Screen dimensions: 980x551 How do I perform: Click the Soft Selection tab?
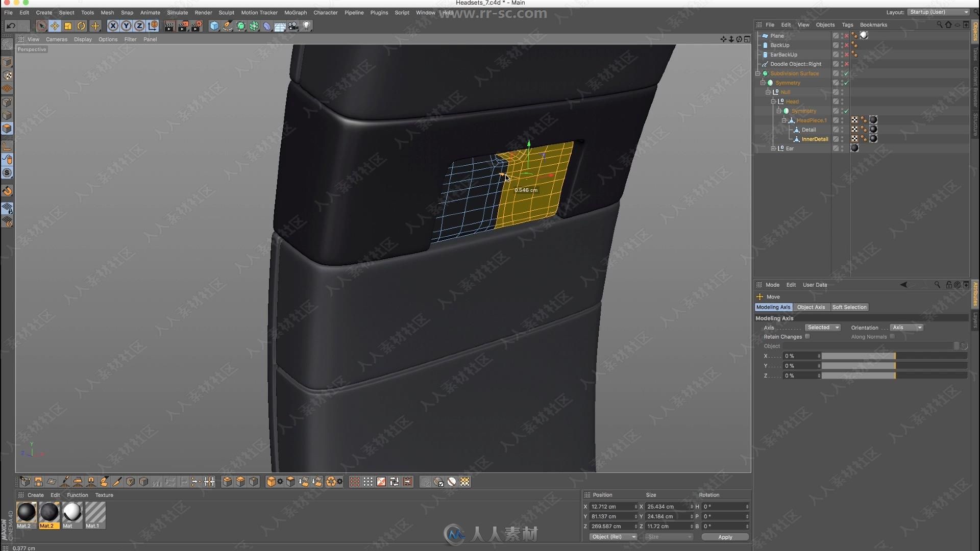coord(849,307)
